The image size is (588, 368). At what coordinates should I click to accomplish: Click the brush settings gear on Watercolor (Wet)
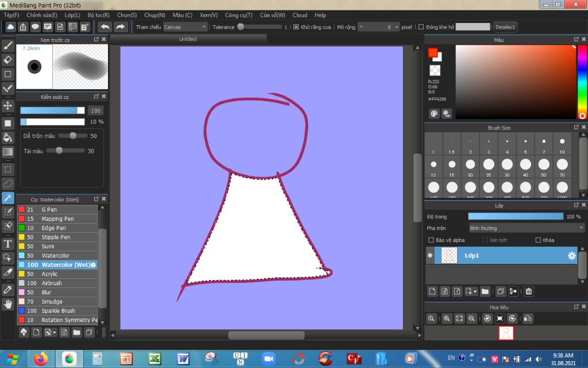coord(94,264)
